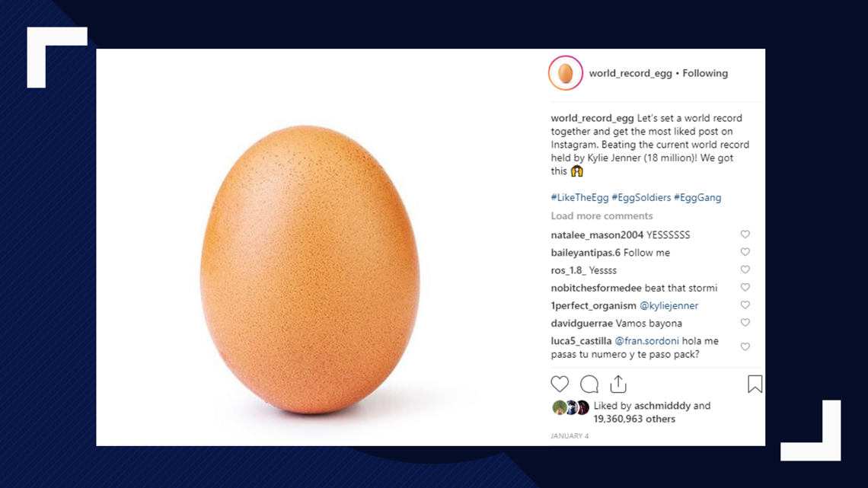Like baileyantipas.6's comment heart
868x488 pixels.
point(745,252)
